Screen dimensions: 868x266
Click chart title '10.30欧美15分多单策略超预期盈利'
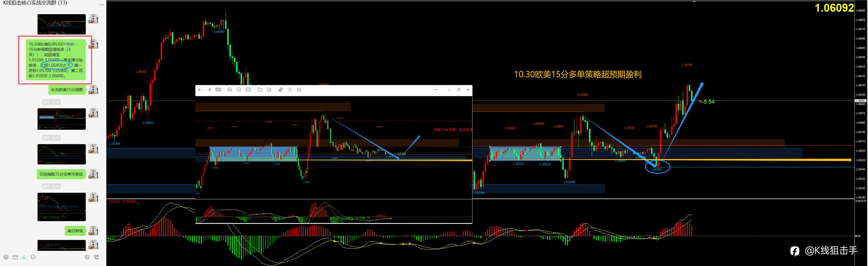click(578, 74)
